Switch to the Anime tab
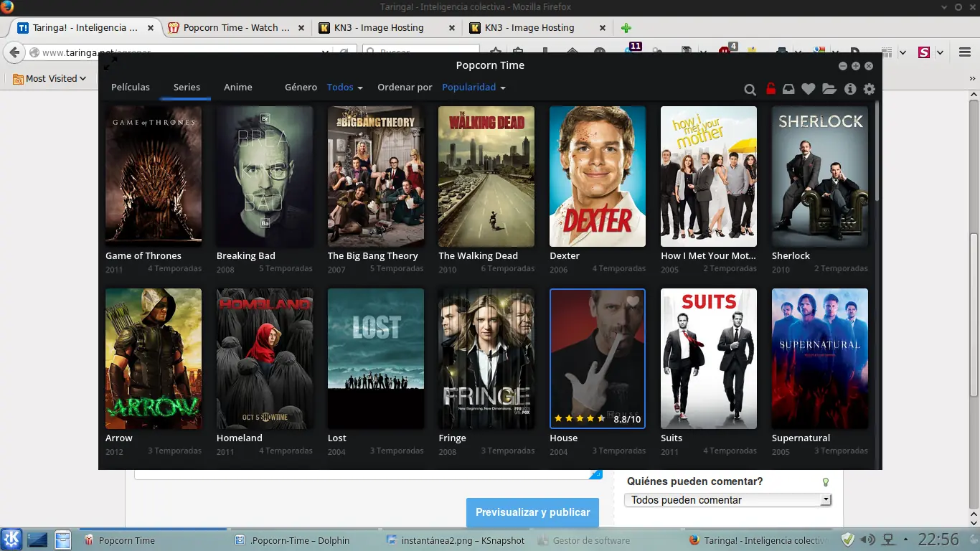Screen dimensions: 980x551 [x=238, y=87]
